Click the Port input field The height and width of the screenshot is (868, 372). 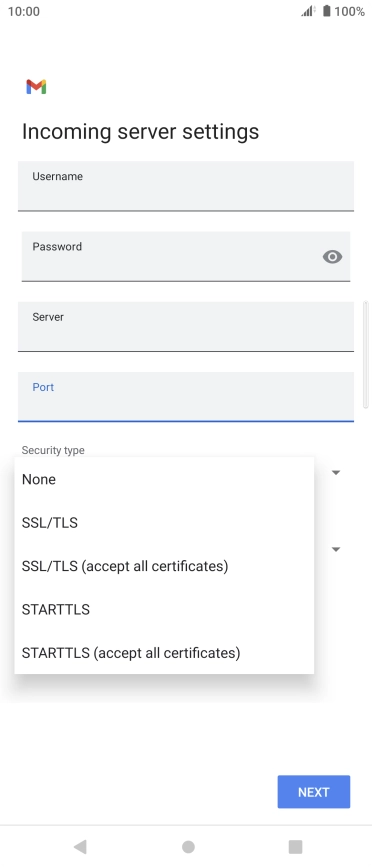coord(185,397)
